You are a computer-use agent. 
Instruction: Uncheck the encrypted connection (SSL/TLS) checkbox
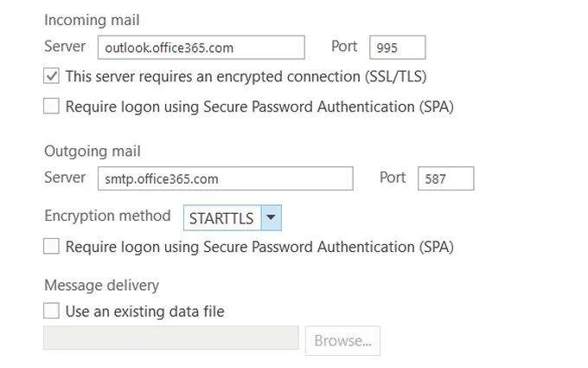tap(52, 76)
